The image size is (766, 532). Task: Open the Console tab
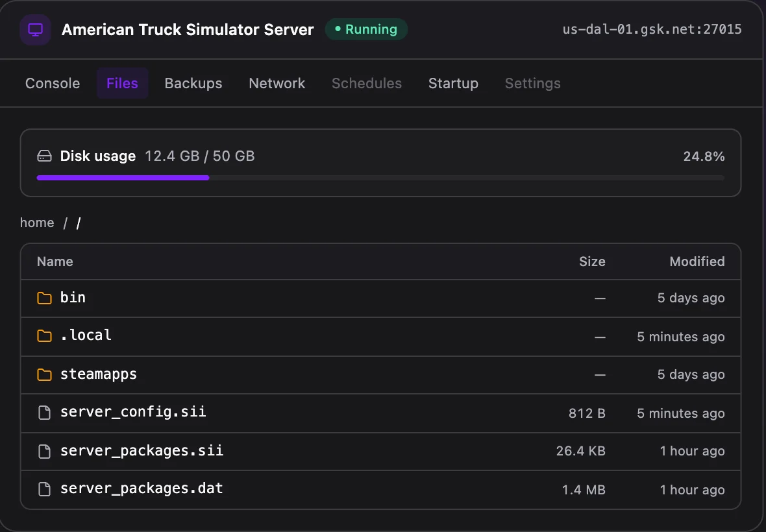53,84
